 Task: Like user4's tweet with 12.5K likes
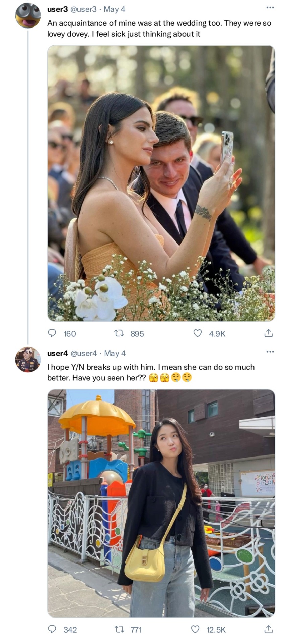click(x=195, y=629)
